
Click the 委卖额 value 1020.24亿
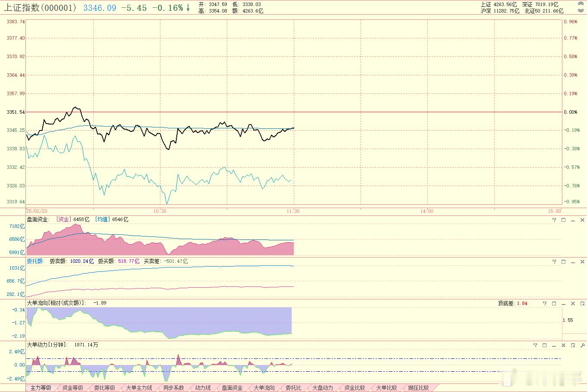click(82, 261)
